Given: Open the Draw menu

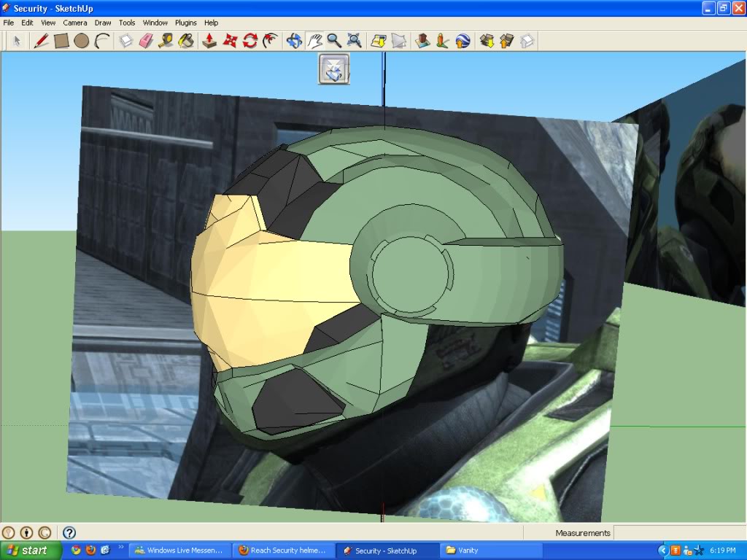Looking at the screenshot, I should tap(103, 23).
